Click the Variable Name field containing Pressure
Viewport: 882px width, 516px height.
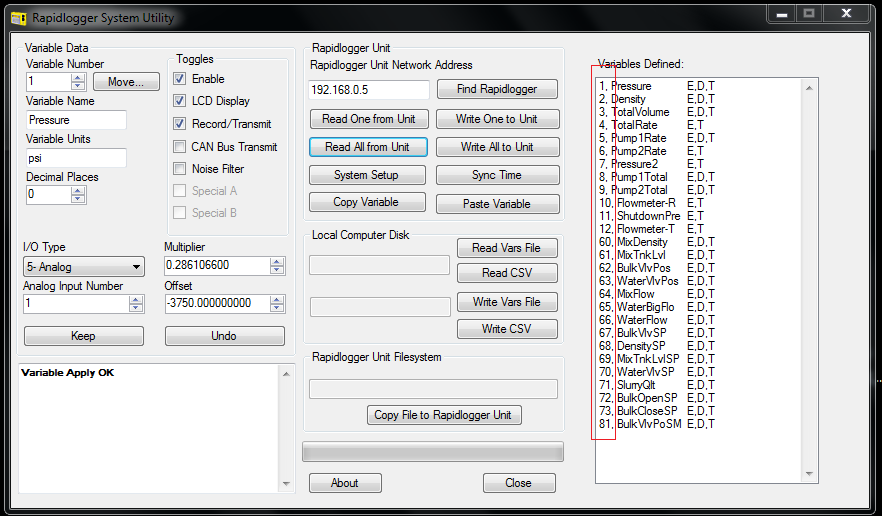click(76, 120)
